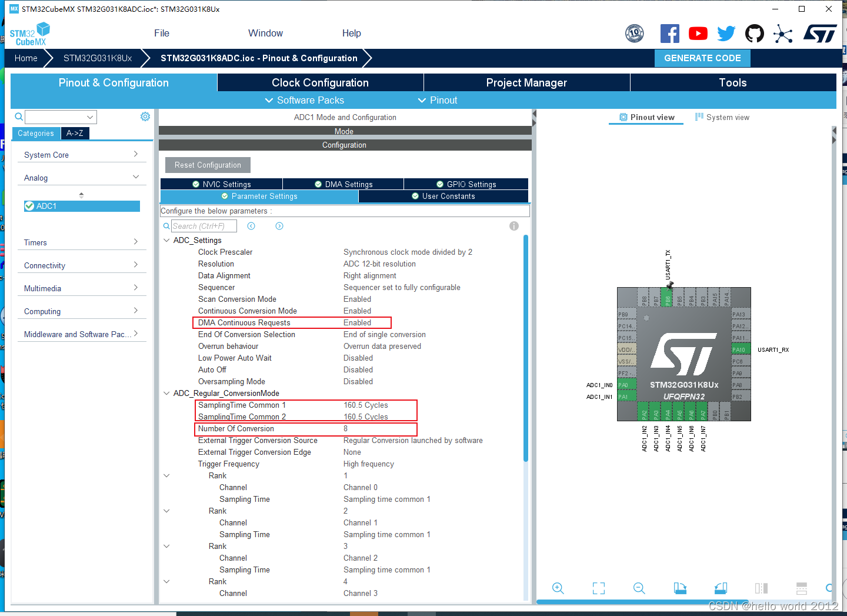This screenshot has height=616, width=847.
Task: Open the gear settings icon in the categories panel
Action: [145, 116]
